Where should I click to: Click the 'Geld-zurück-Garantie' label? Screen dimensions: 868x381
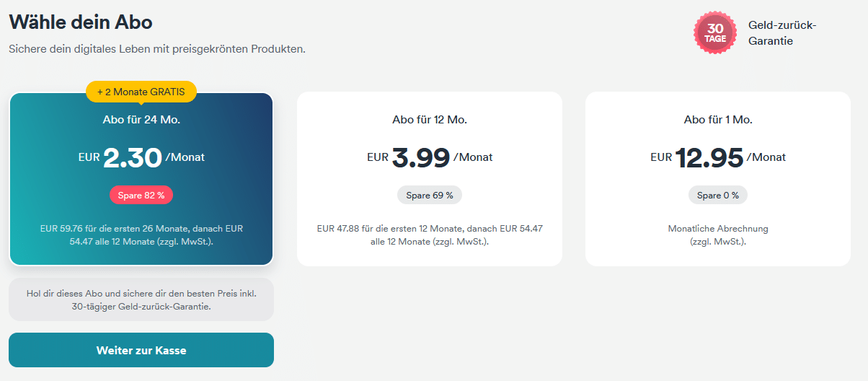click(781, 33)
